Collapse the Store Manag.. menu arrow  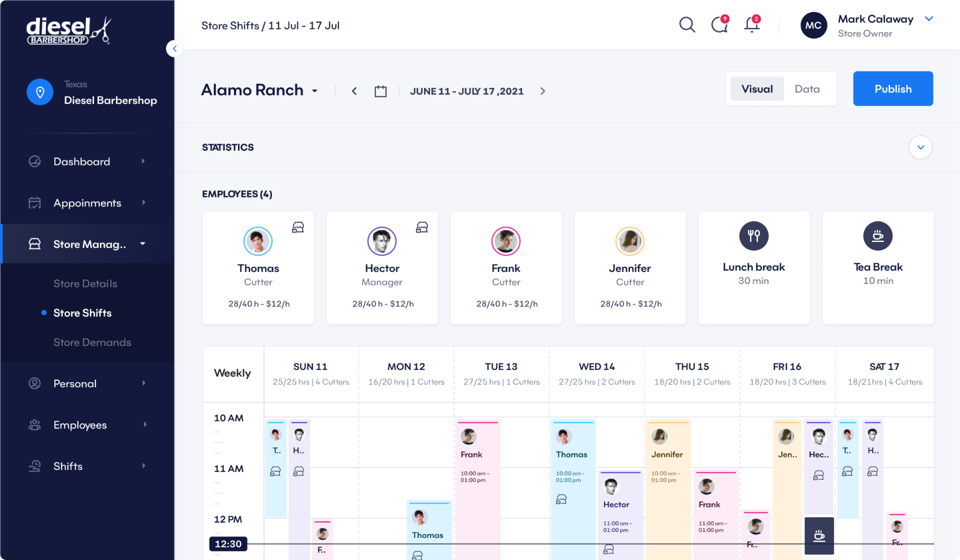tap(143, 243)
